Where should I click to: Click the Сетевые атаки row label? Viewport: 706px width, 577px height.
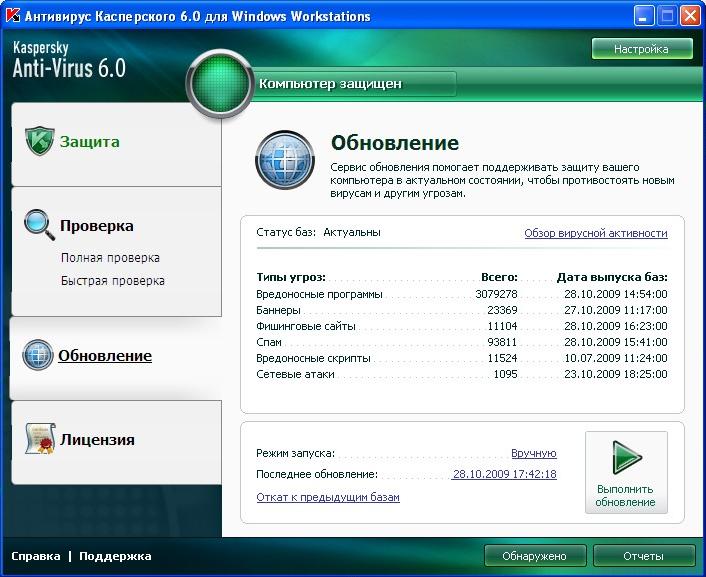tap(295, 374)
